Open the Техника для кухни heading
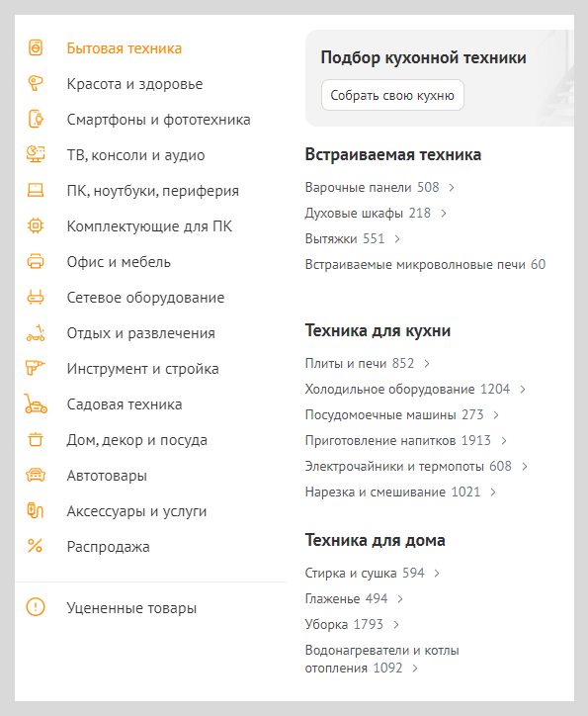Viewport: 588px width, 716px height. tap(378, 330)
